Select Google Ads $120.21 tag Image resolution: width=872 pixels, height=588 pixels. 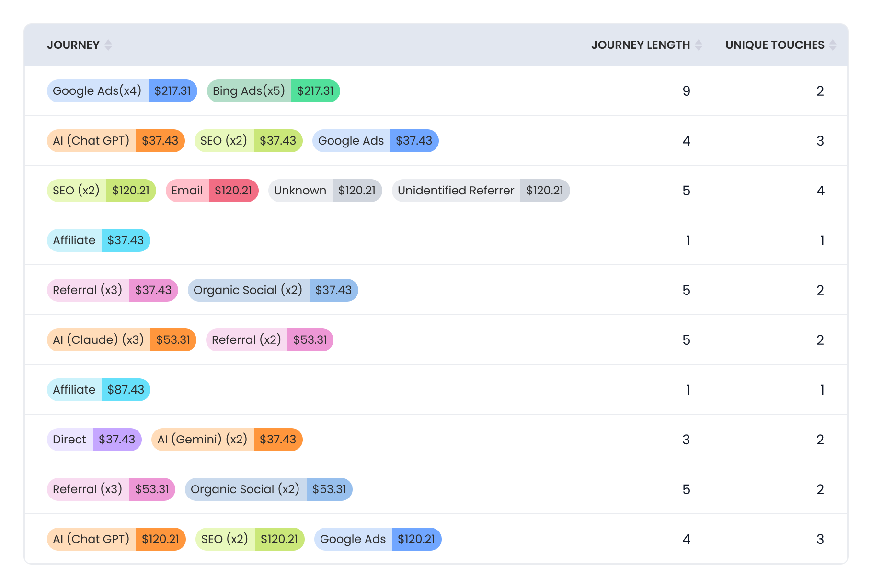378,539
